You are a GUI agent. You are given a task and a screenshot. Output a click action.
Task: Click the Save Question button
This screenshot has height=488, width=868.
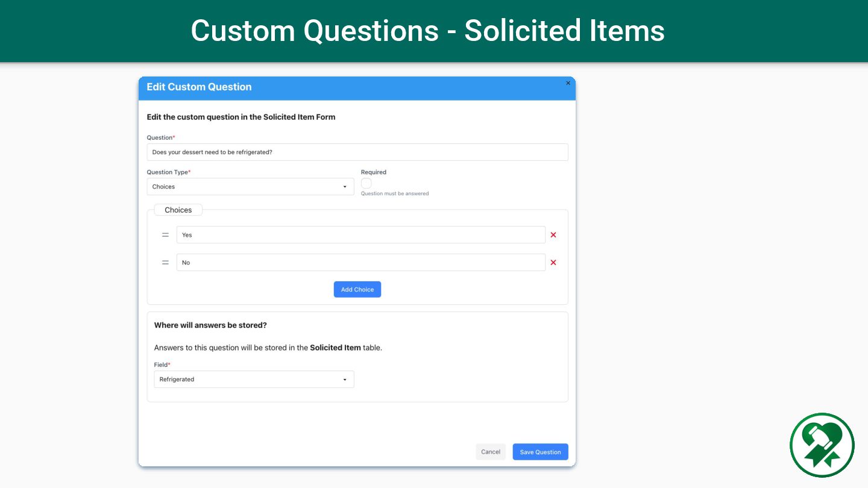540,452
